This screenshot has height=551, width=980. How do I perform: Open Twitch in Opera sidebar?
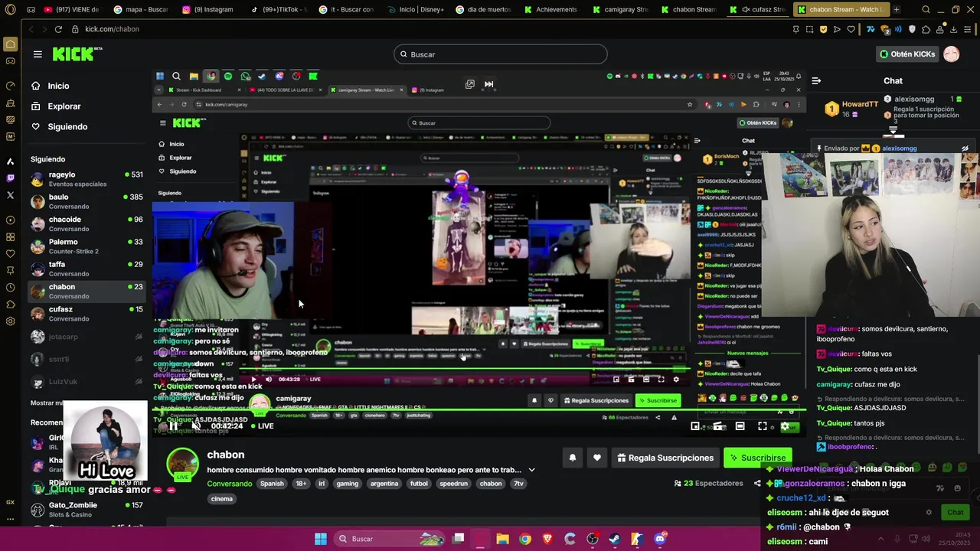click(10, 178)
